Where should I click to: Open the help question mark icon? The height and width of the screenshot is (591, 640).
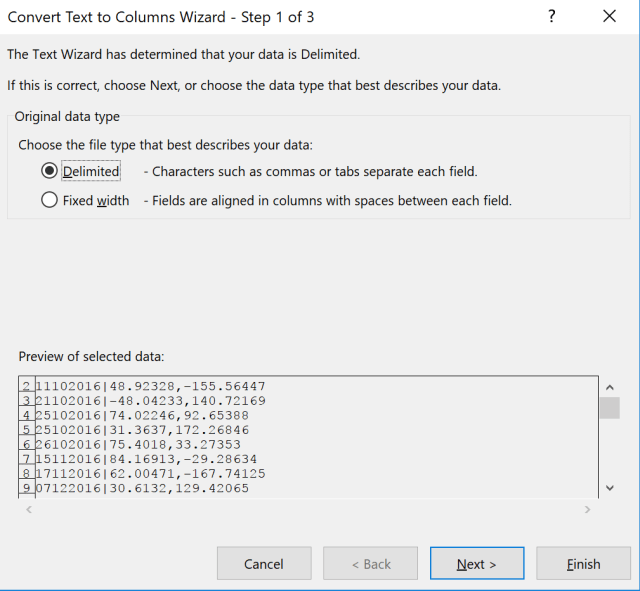[x=551, y=16]
